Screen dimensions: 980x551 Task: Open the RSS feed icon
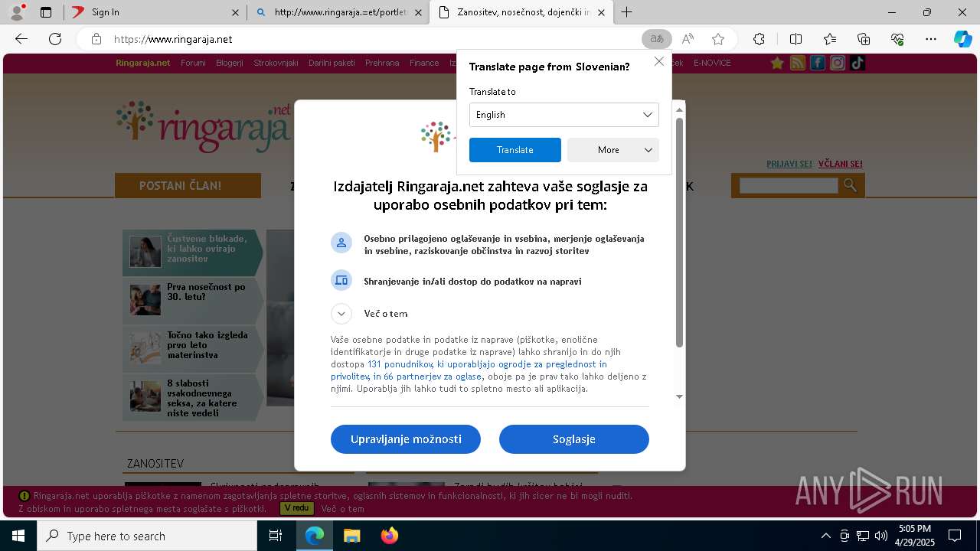pos(798,63)
